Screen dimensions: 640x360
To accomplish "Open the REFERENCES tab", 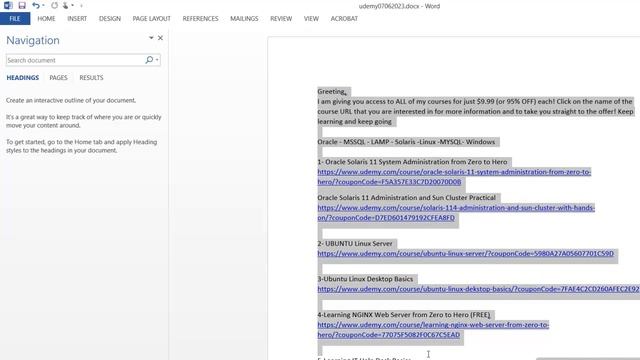I will pyautogui.click(x=200, y=19).
